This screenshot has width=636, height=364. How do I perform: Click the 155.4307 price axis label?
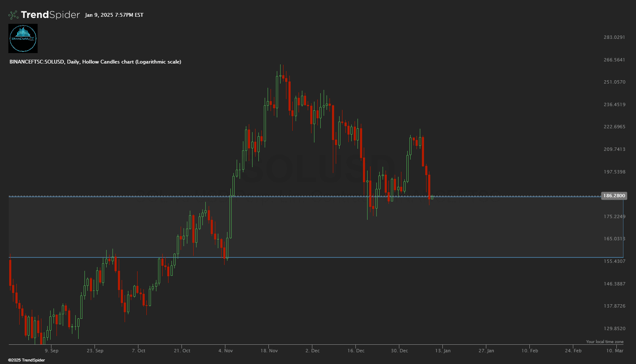click(x=614, y=261)
